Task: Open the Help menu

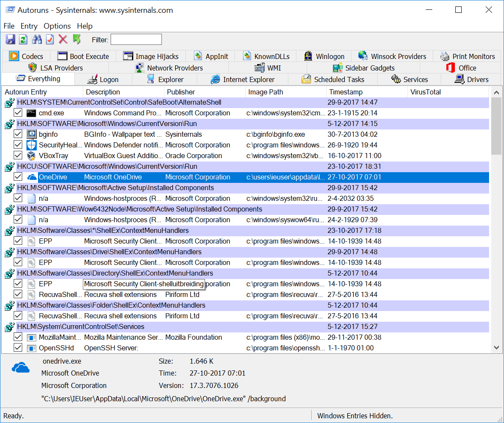Action: (85, 26)
